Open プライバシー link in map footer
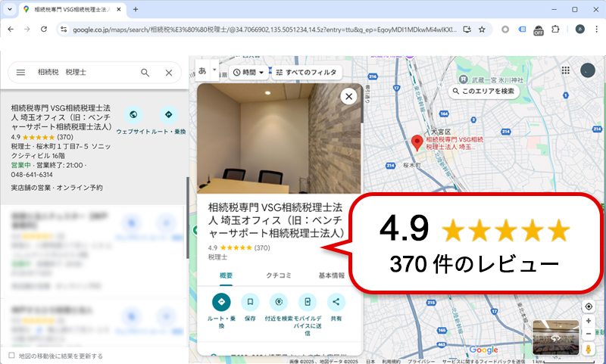The height and width of the screenshot is (364, 606). (421, 362)
